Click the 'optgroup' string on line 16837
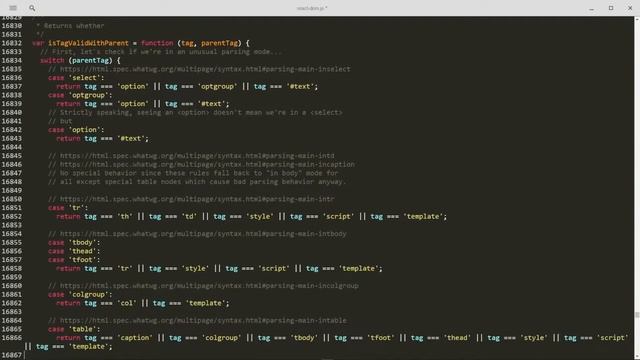The width and height of the screenshot is (640, 360). [x=217, y=87]
